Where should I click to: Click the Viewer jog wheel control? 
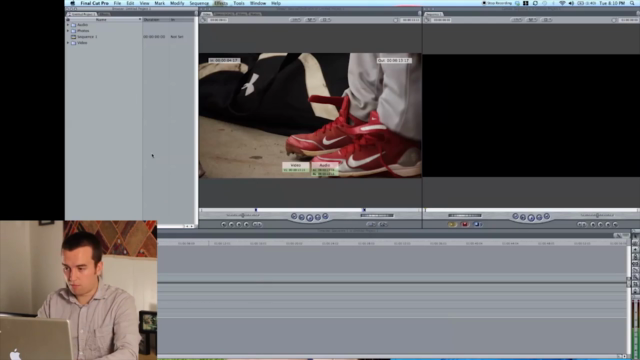tap(377, 215)
